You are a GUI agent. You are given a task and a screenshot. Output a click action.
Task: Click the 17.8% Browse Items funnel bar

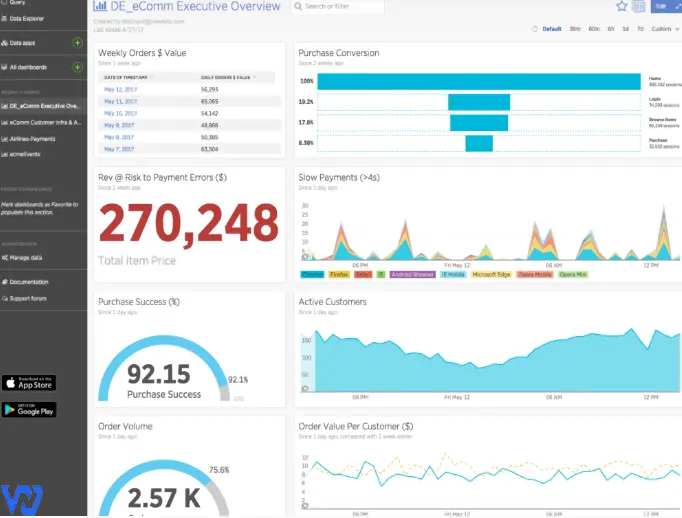click(x=479, y=123)
